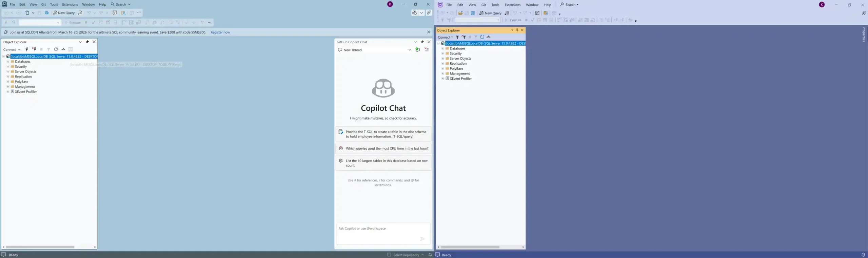Click send arrow in Copilot chat box

tap(422, 239)
